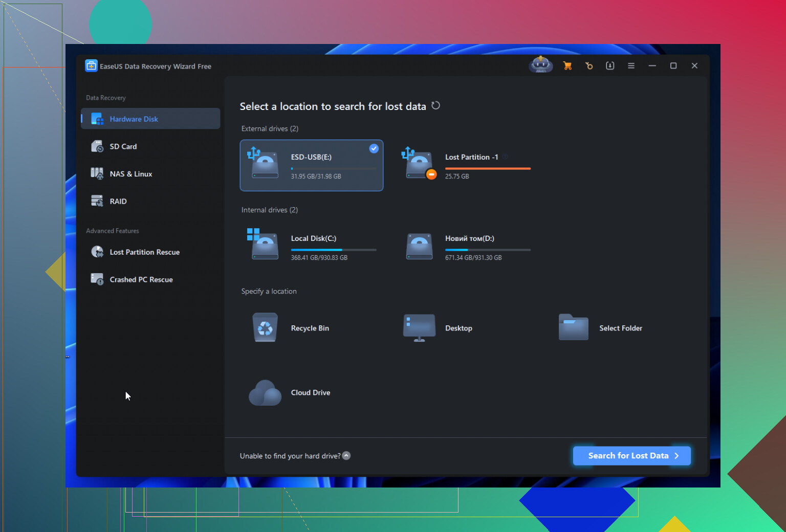This screenshot has height=532, width=786.
Task: Click the shopping cart upgrade icon
Action: coord(567,66)
